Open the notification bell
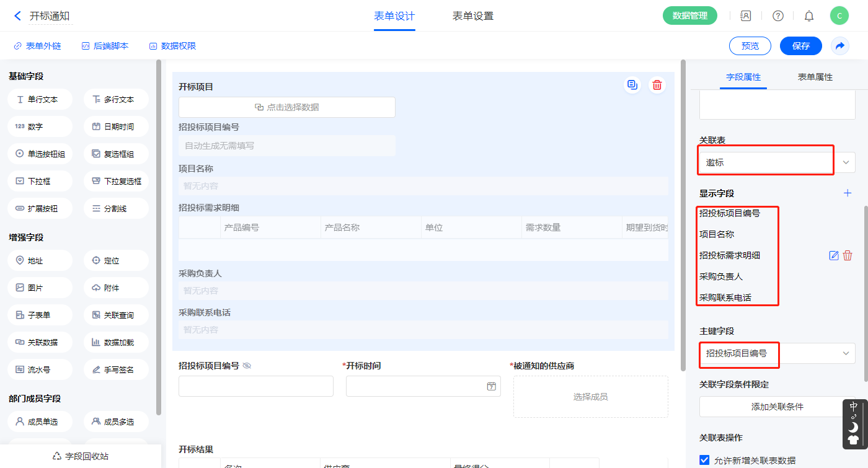 [x=809, y=16]
